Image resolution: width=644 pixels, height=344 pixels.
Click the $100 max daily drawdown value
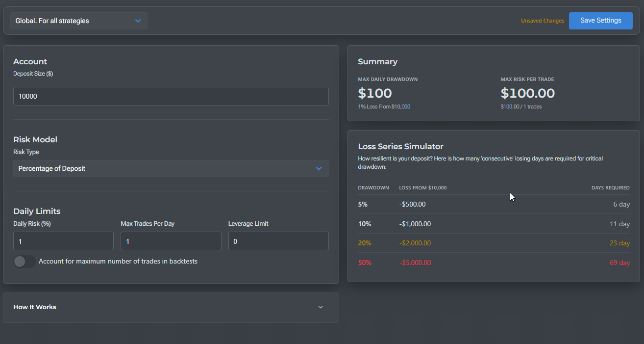point(375,93)
